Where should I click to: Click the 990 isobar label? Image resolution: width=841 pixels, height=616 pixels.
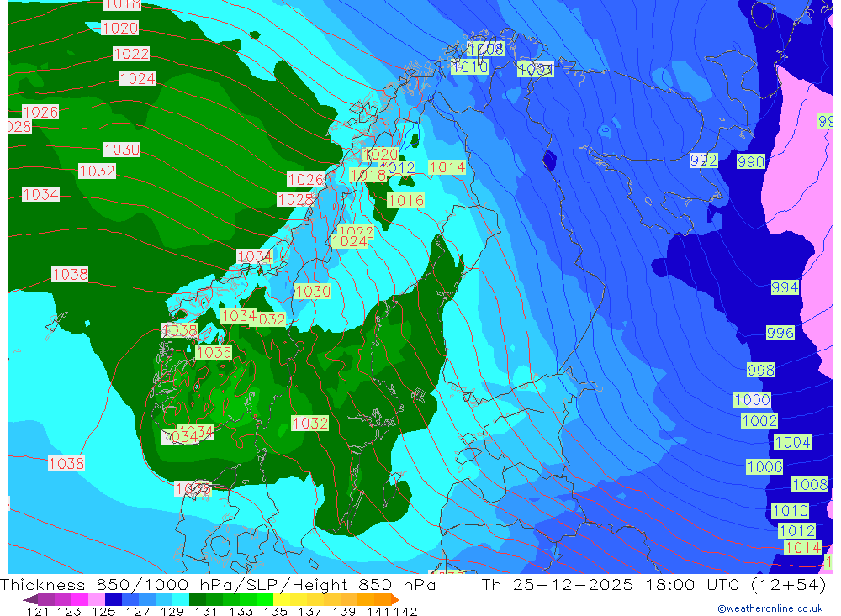pos(750,161)
